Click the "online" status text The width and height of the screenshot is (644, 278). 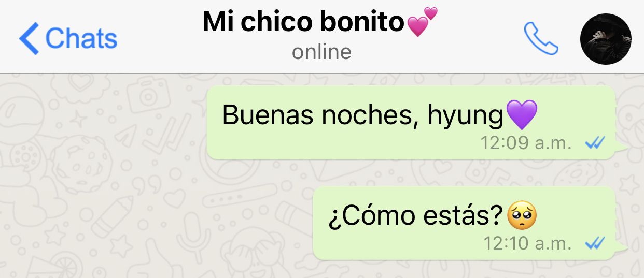[x=321, y=52]
